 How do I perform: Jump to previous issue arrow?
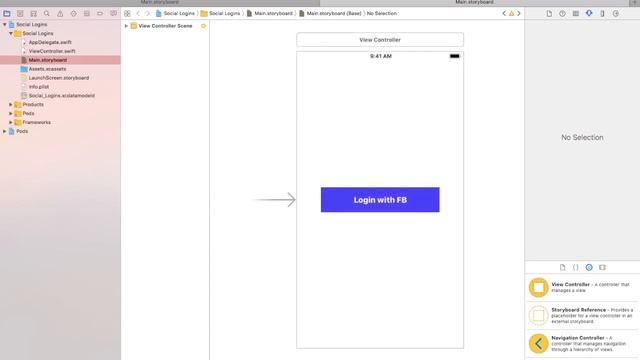coord(504,13)
